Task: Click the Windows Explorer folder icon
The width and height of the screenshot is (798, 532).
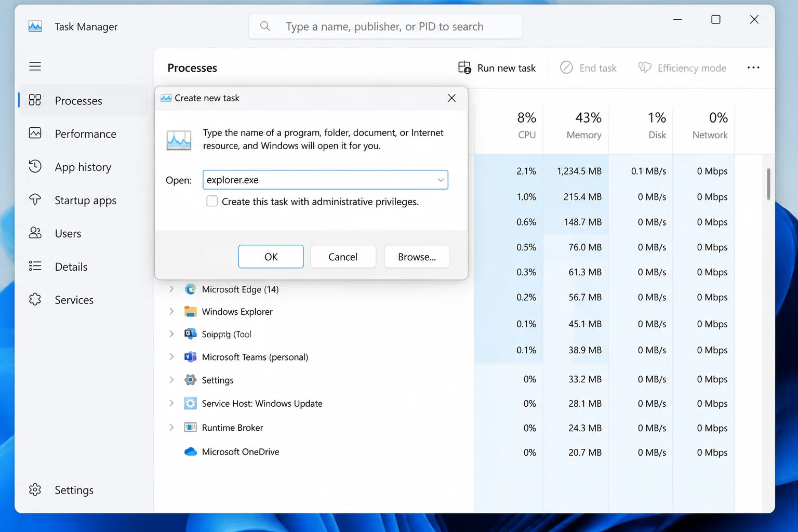Action: pos(190,312)
